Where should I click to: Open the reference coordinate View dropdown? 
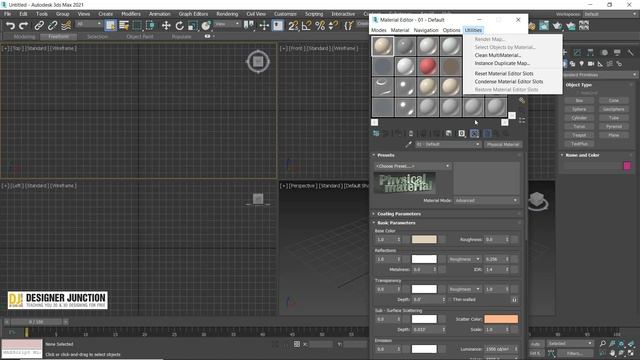tap(227, 24)
